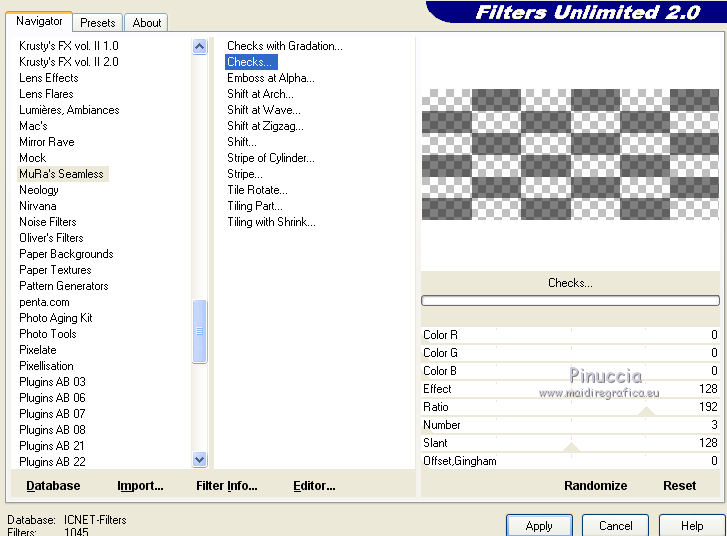Image resolution: width=727 pixels, height=536 pixels.
Task: Select Pattern Generators category
Action: (64, 286)
